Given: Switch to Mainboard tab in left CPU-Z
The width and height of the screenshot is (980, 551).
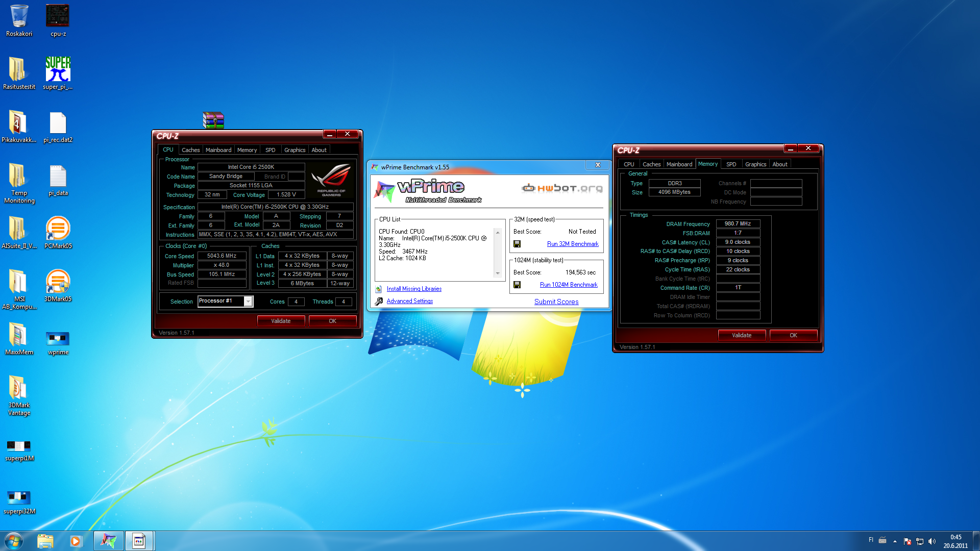Looking at the screenshot, I should point(218,150).
